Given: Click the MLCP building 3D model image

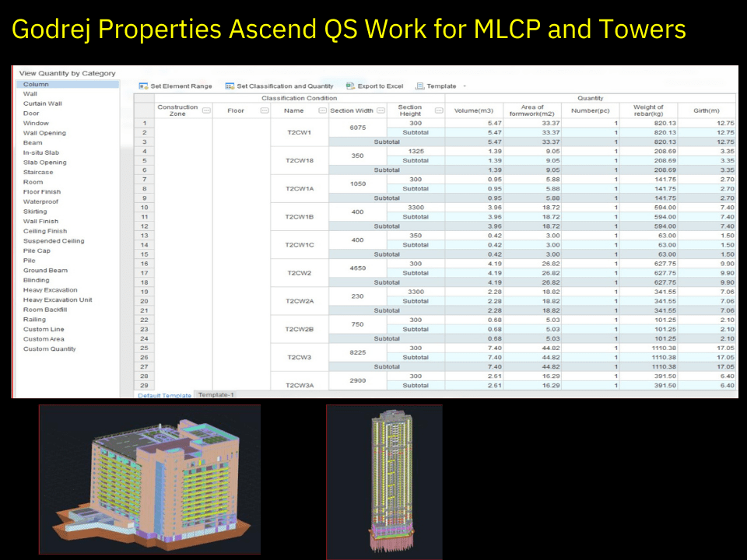Looking at the screenshot, I should click(149, 480).
